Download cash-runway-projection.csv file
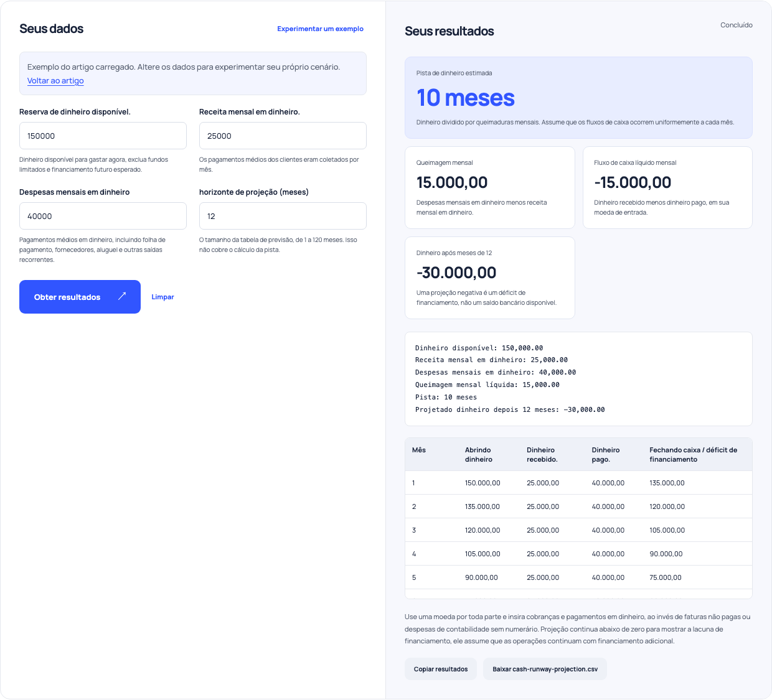This screenshot has height=700, width=772. (545, 669)
